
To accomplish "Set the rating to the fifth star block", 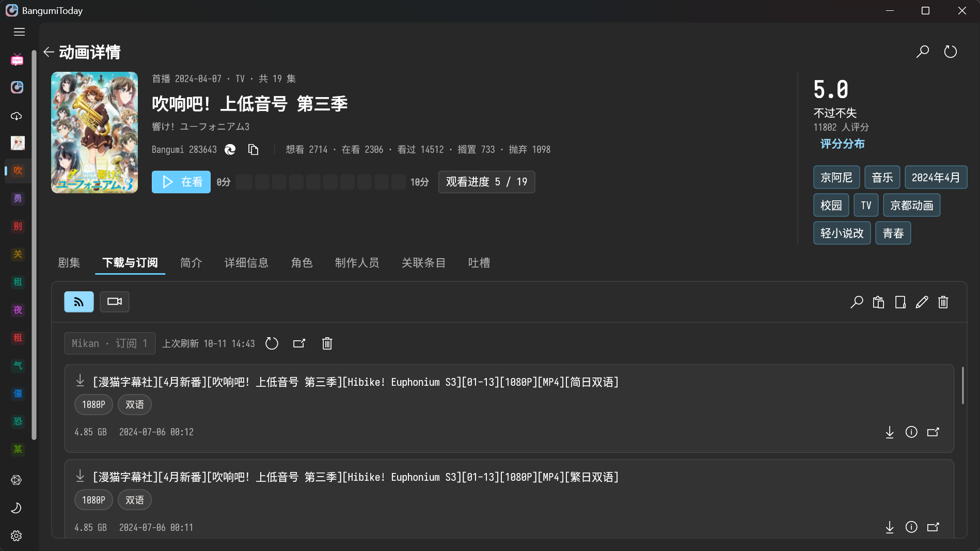I will (313, 182).
